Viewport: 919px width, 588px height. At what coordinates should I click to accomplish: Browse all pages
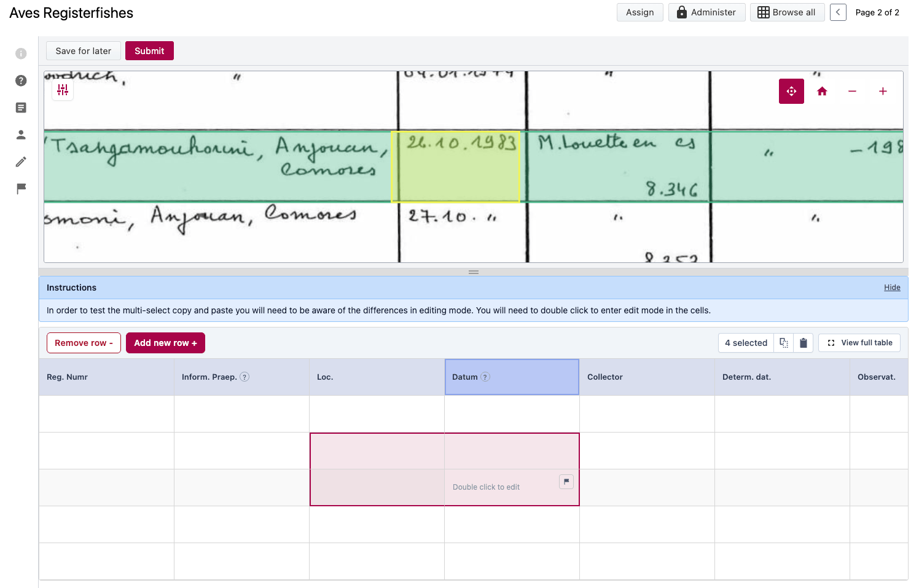point(787,12)
